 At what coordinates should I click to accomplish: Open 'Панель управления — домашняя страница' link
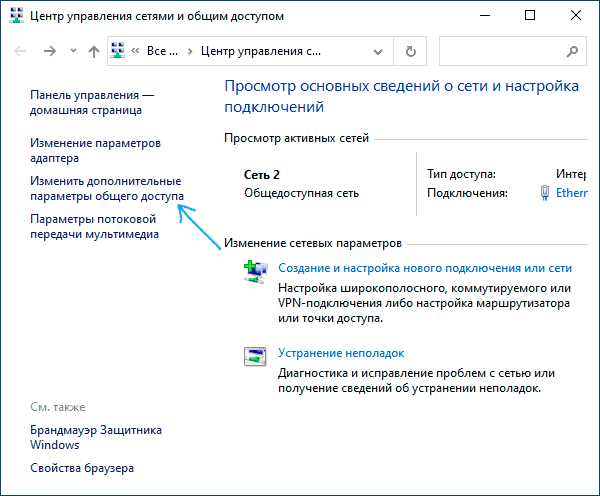coord(91,103)
